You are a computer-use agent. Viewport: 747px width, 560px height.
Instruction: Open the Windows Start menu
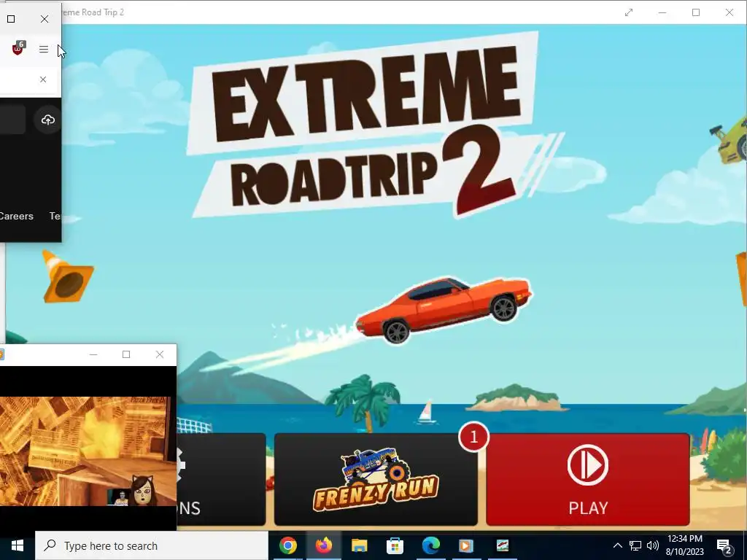[18, 545]
